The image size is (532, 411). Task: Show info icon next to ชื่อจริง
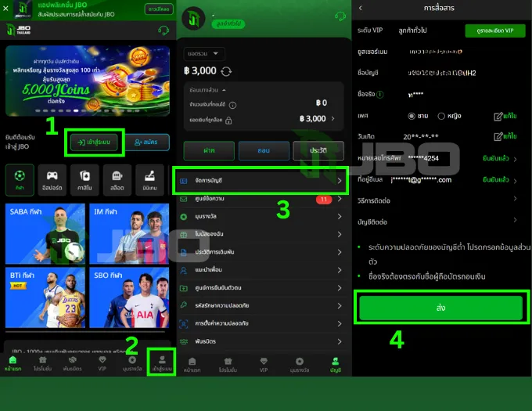pyautogui.click(x=380, y=95)
